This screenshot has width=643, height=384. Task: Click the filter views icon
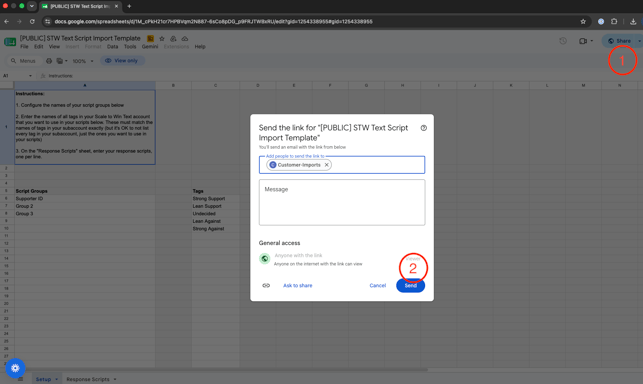coord(59,61)
